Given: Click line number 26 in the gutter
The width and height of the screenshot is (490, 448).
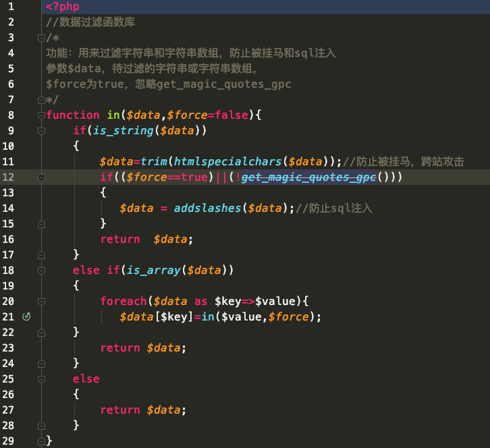Looking at the screenshot, I should pos(8,394).
